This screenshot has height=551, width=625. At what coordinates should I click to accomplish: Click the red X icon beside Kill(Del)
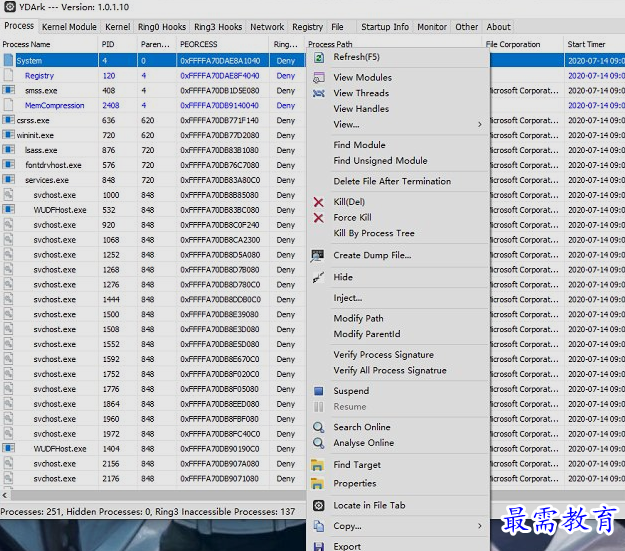[318, 202]
